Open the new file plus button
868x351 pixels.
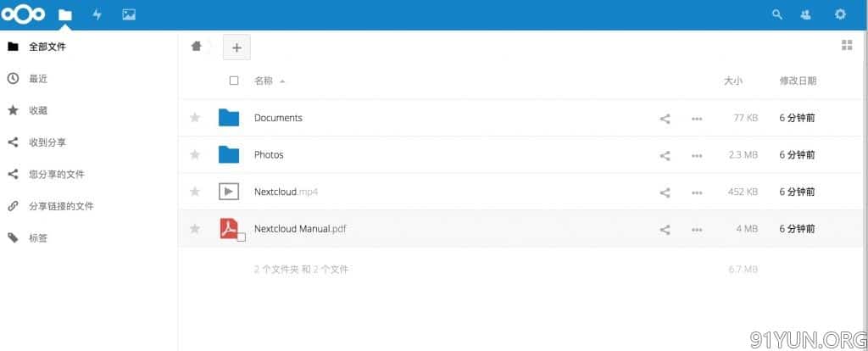tap(237, 47)
